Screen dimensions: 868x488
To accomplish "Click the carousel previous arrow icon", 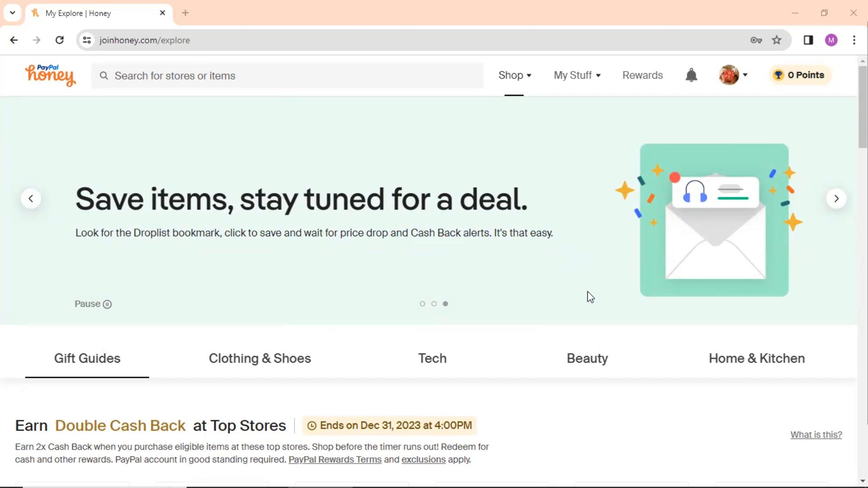I will (31, 198).
